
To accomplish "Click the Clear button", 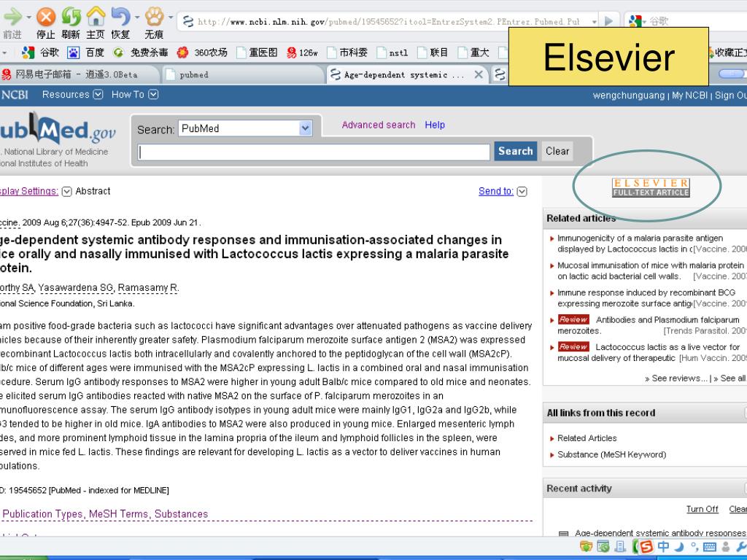I will (x=557, y=151).
